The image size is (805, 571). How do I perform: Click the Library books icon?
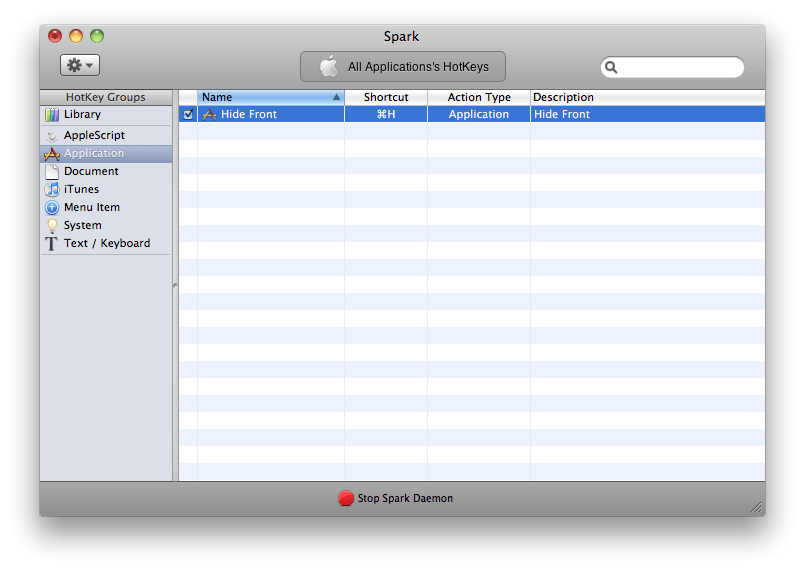[52, 115]
